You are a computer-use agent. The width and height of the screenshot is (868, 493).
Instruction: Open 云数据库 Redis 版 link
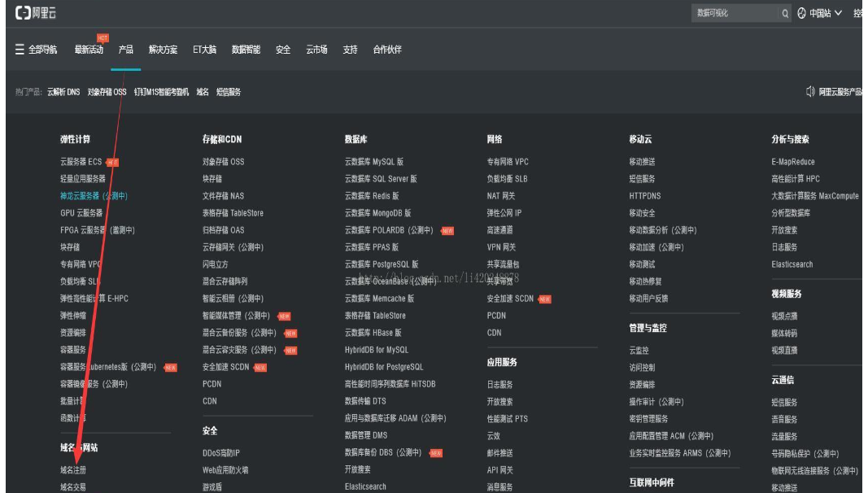372,196
